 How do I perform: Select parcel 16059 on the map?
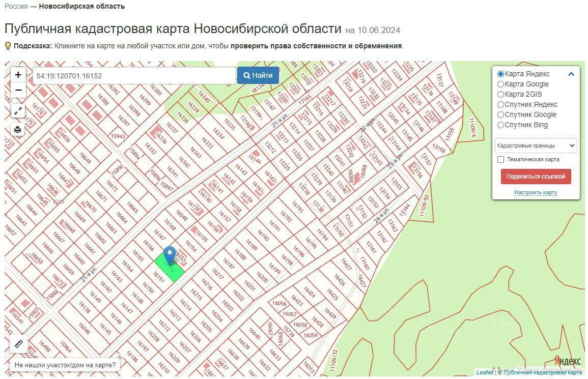311,335
